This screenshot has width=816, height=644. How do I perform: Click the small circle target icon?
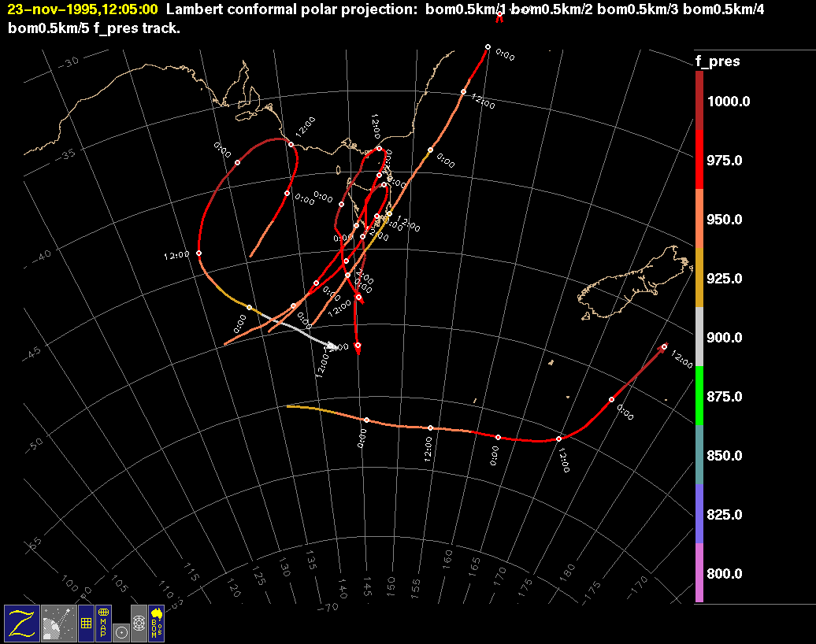[121, 631]
